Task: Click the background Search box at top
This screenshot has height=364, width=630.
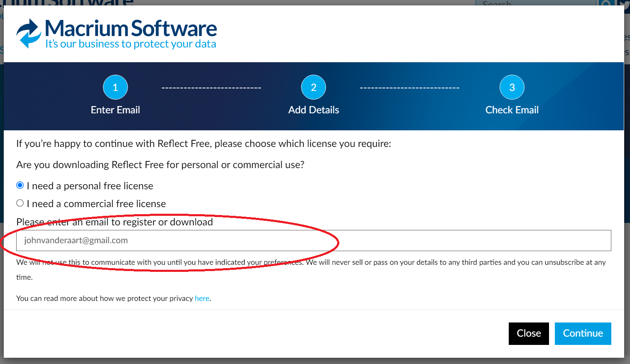Action: point(535,3)
